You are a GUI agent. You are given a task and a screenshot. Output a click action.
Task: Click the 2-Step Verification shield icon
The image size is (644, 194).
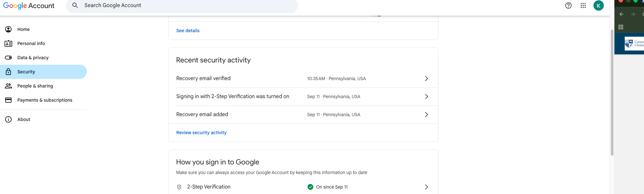[179, 187]
